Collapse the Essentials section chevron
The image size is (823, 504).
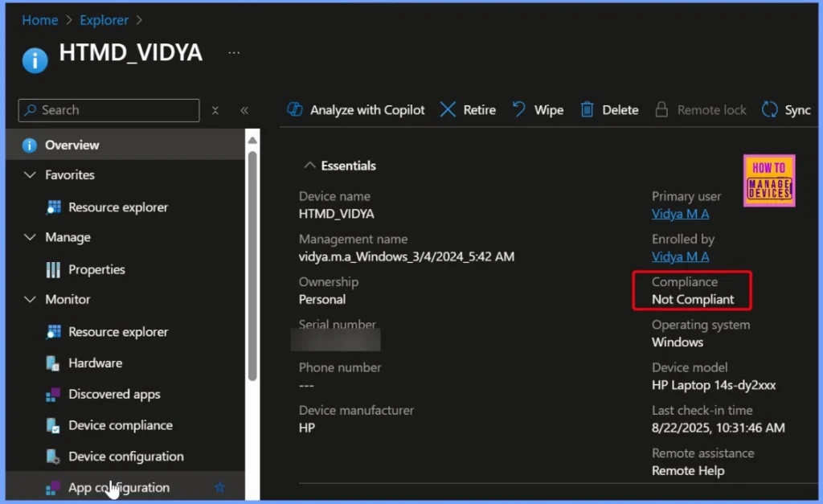[309, 166]
